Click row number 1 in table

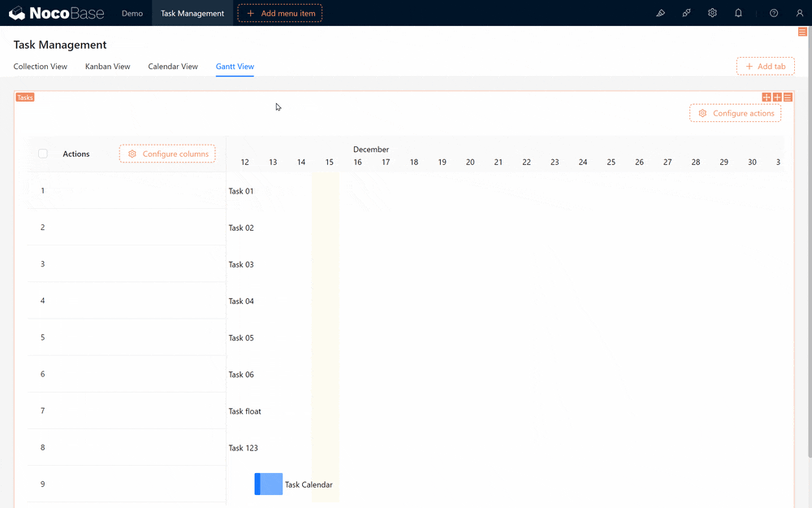click(42, 191)
